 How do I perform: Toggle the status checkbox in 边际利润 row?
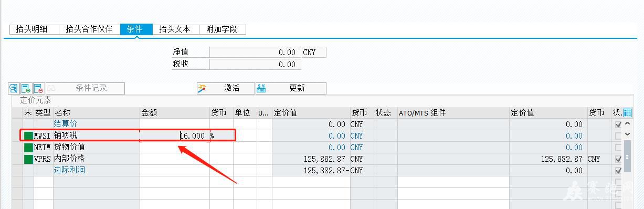coord(618,171)
